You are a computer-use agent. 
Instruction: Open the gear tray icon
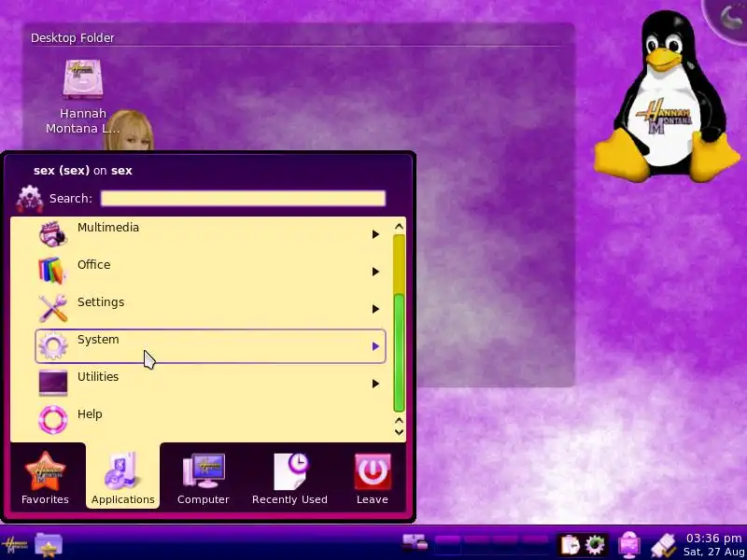(x=595, y=544)
